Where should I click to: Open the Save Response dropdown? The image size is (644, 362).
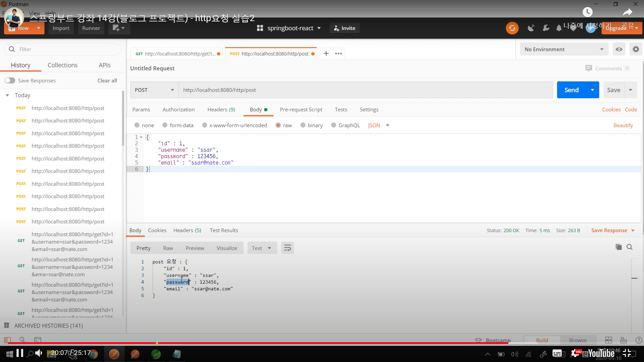(613, 230)
